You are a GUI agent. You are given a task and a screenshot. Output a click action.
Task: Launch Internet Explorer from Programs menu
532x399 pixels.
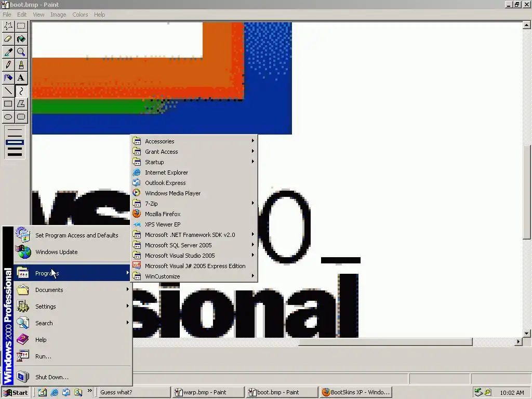(x=194, y=172)
